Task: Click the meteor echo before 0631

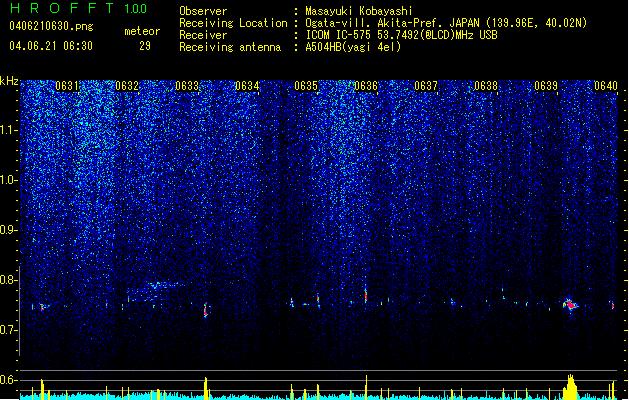Action: pos(42,307)
